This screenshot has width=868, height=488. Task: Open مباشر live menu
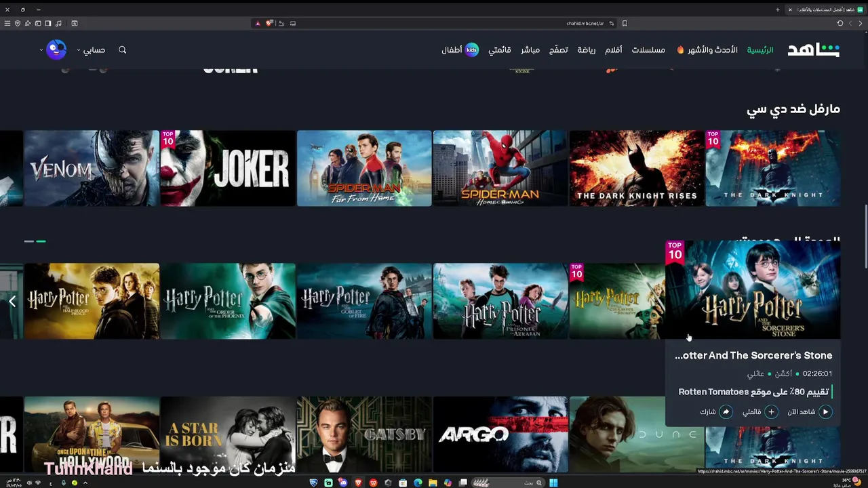click(530, 50)
